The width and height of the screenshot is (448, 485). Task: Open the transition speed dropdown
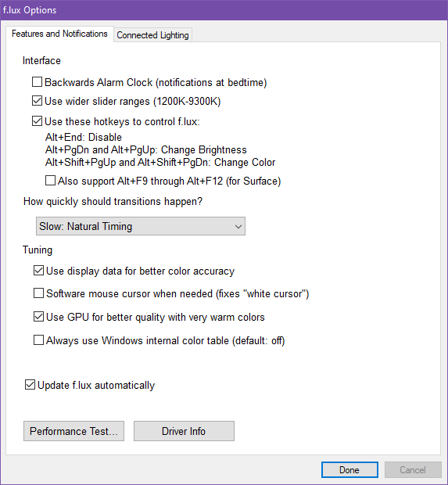pos(141,226)
